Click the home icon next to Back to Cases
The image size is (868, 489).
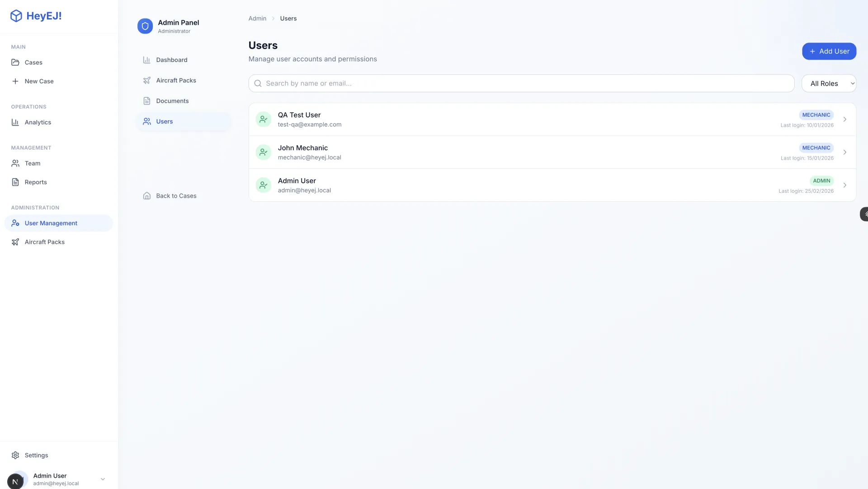(147, 196)
